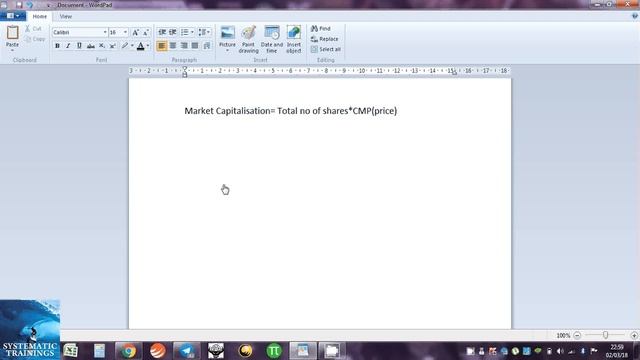Open Telegram from the taskbar
The width and height of the screenshot is (640, 360).
(x=187, y=351)
